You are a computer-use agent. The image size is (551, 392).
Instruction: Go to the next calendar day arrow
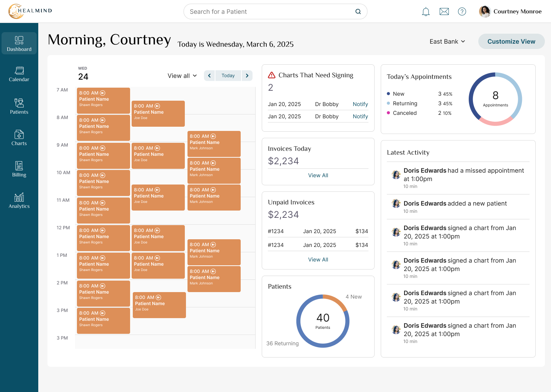click(247, 76)
